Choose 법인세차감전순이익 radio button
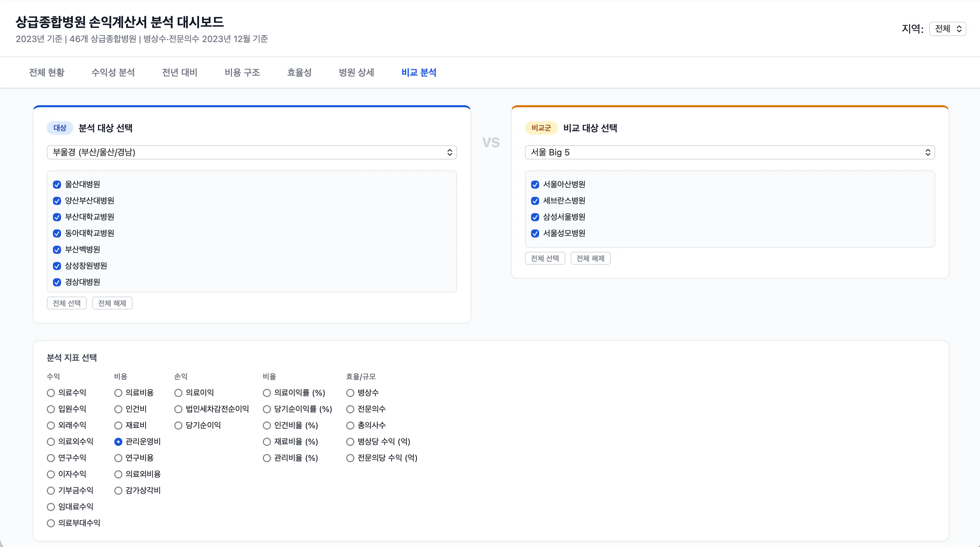 178,409
